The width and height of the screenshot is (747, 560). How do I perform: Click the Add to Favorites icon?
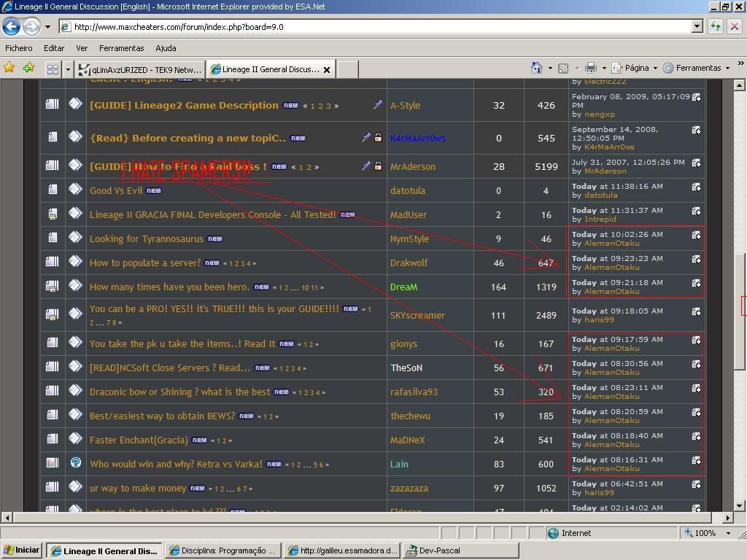coord(28,68)
